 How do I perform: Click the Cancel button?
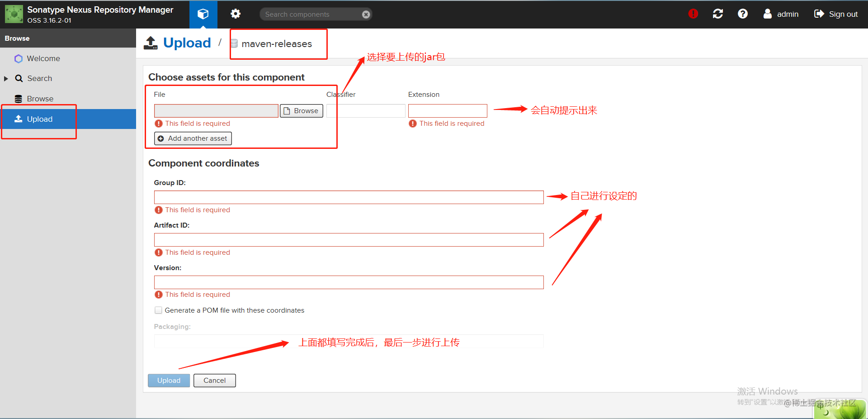click(215, 381)
